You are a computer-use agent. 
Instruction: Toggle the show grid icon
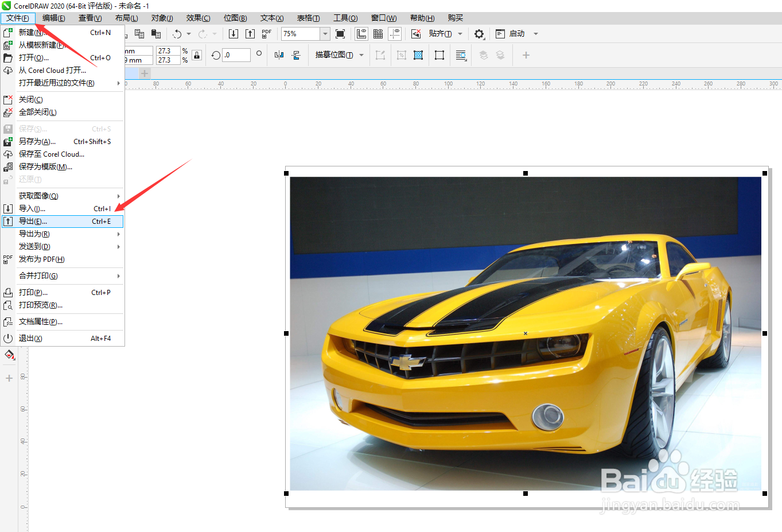[x=378, y=34]
